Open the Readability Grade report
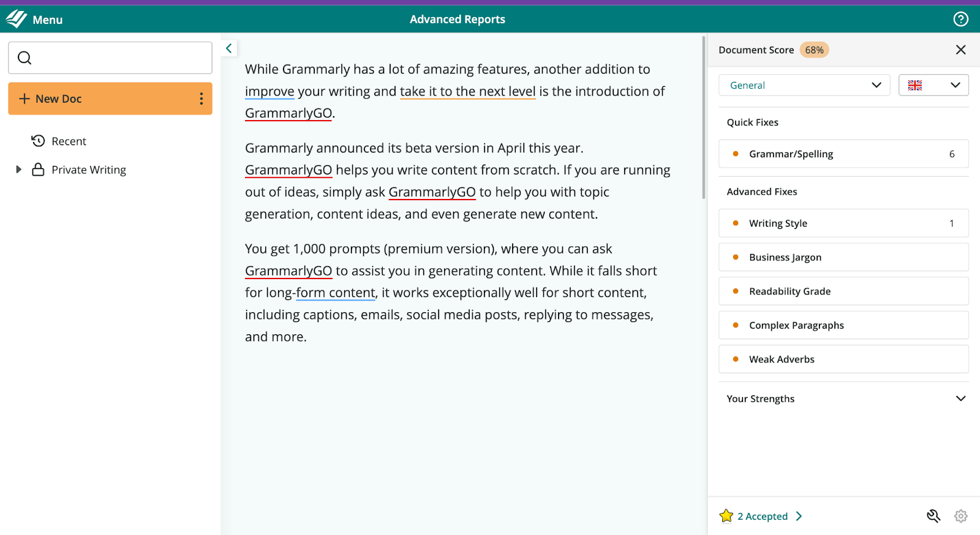980x535 pixels. pos(843,291)
